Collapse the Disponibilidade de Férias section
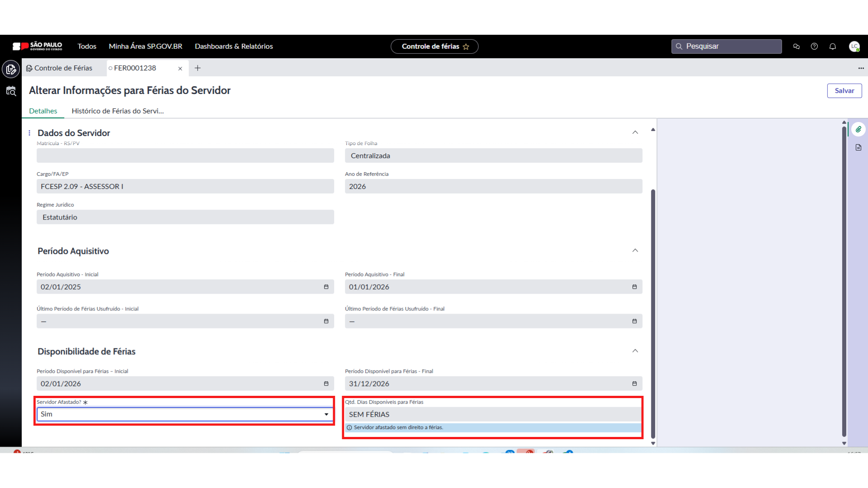Viewport: 868px width, 488px height. [635, 351]
